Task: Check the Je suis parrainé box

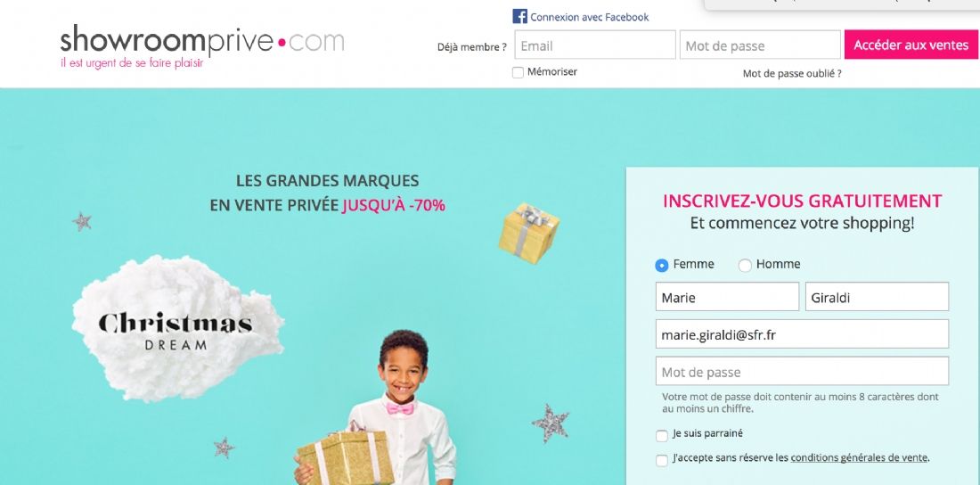Action: point(662,436)
